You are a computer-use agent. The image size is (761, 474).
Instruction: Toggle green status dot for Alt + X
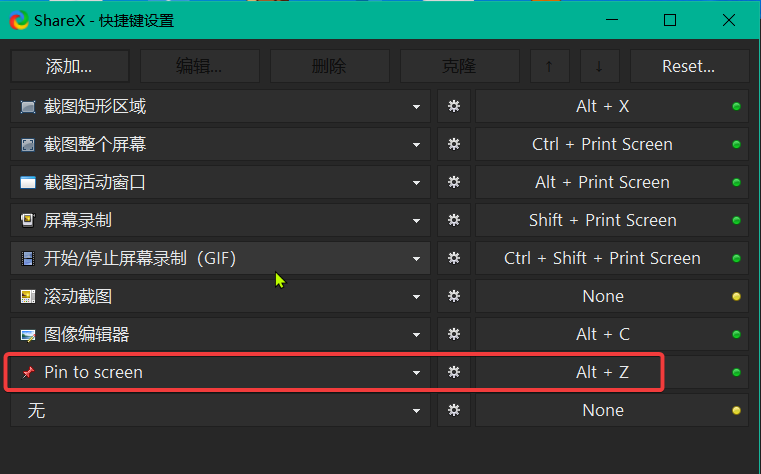[736, 106]
